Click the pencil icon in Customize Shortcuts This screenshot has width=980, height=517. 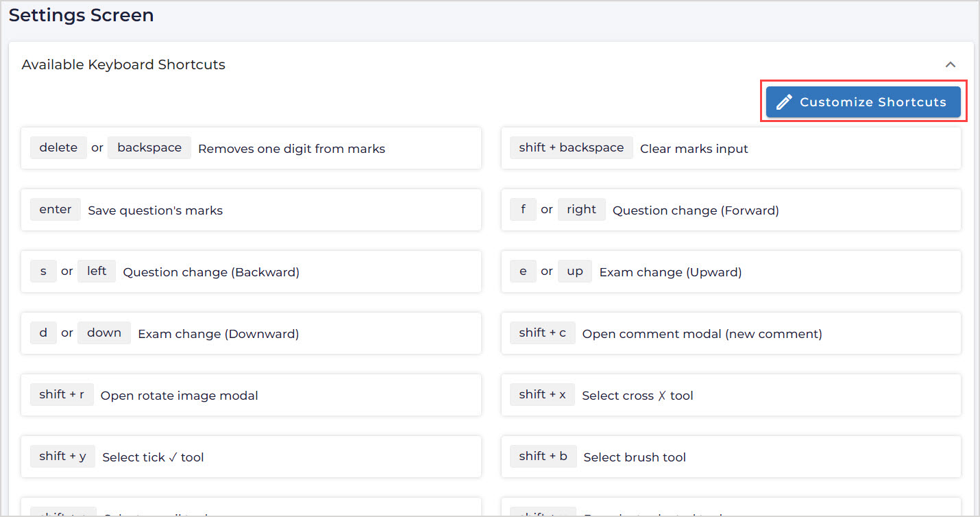(x=783, y=102)
